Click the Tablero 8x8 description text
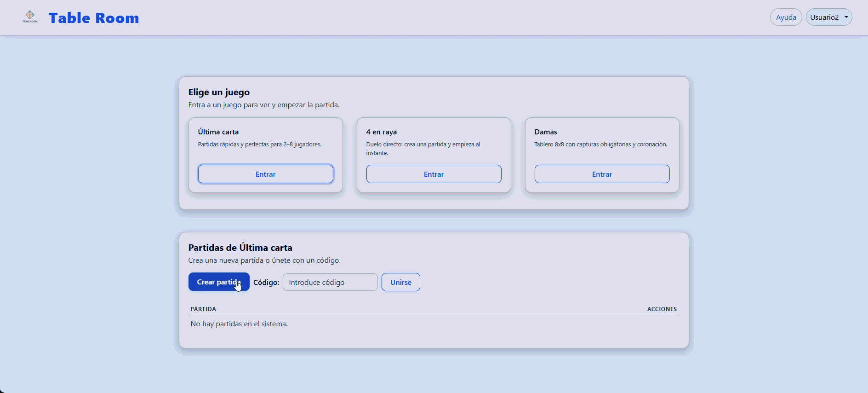 click(600, 144)
